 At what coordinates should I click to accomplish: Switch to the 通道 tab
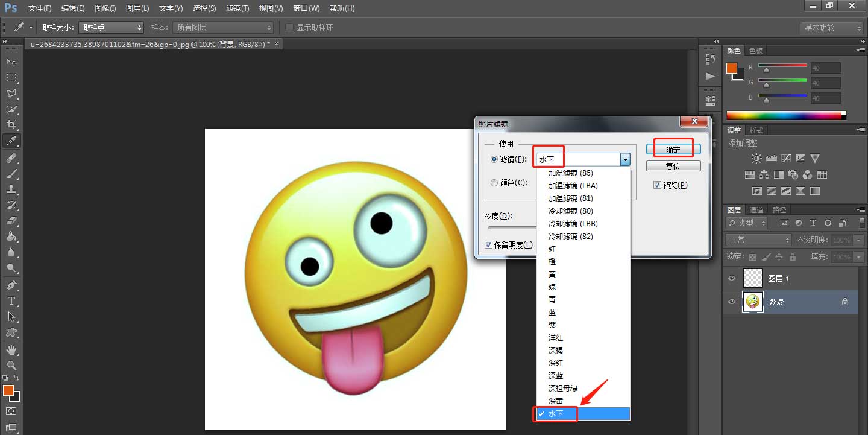click(756, 209)
